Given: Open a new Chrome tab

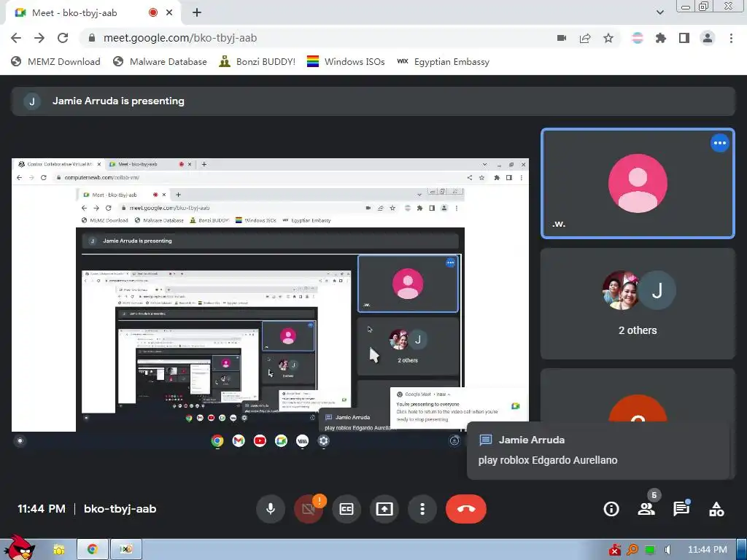Looking at the screenshot, I should 197,13.
